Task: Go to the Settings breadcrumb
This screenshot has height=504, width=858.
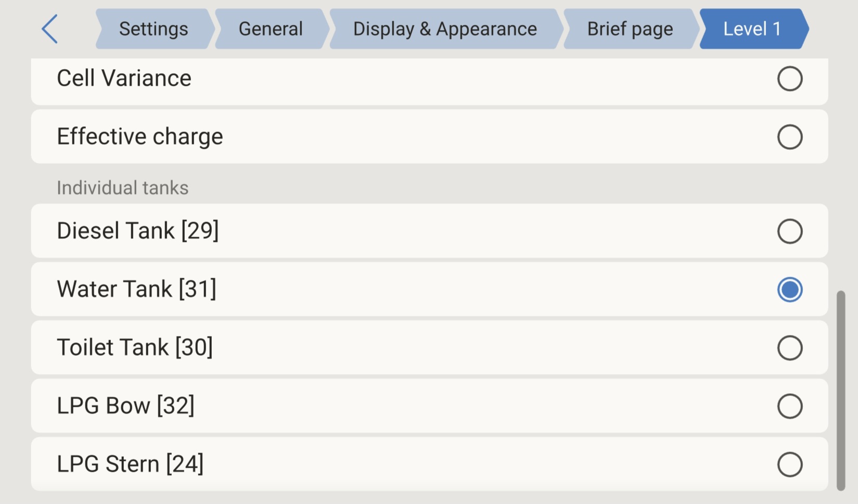Action: (153, 29)
